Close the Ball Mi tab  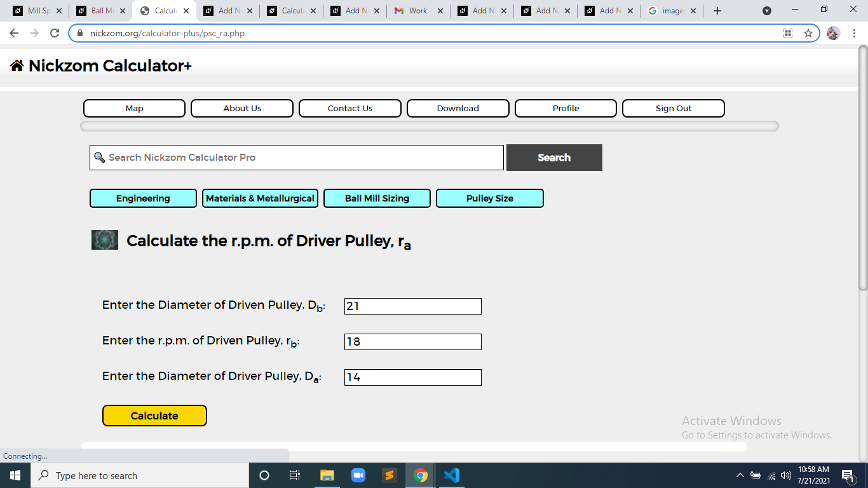click(x=123, y=11)
